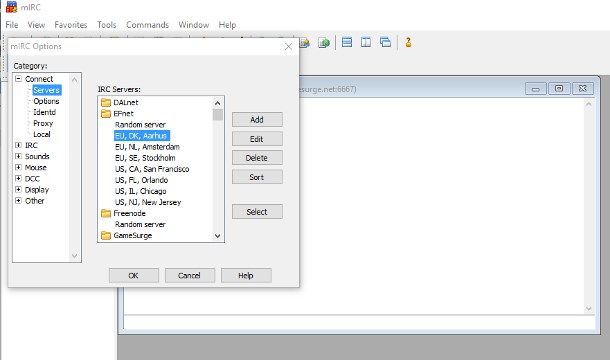Click the status window's scroll-up arrow
610x360 pixels.
coord(588,104)
